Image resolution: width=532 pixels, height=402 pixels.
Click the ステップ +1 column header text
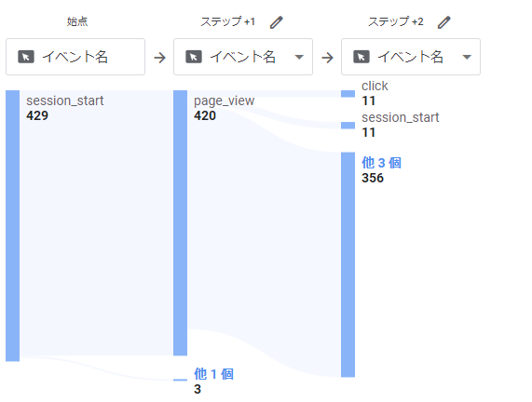[x=227, y=21]
